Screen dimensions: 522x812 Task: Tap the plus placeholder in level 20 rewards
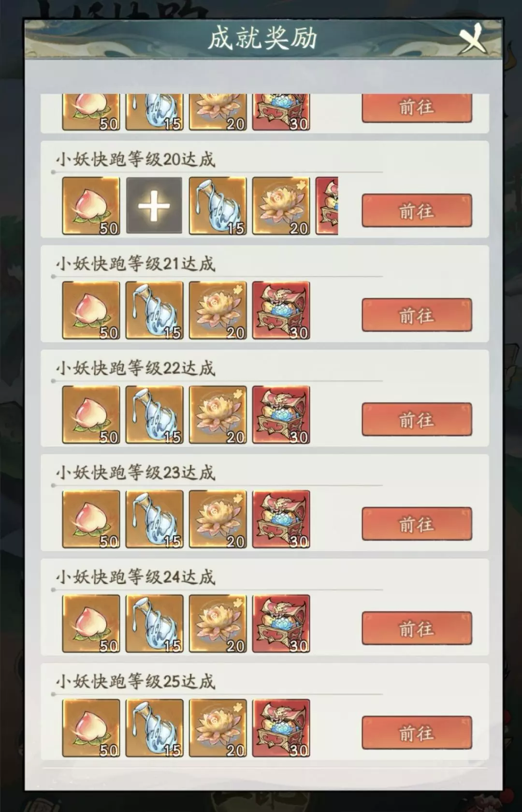[x=154, y=206]
